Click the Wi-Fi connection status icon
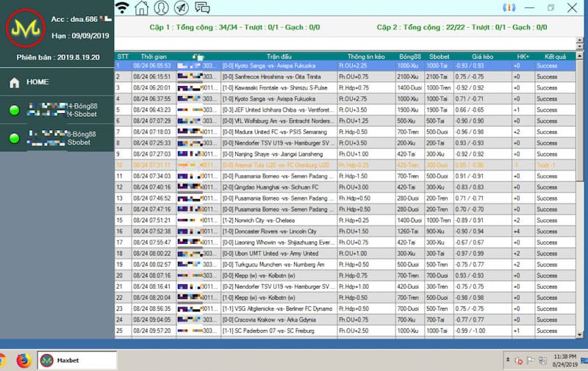This screenshot has height=371, width=588. click(123, 8)
